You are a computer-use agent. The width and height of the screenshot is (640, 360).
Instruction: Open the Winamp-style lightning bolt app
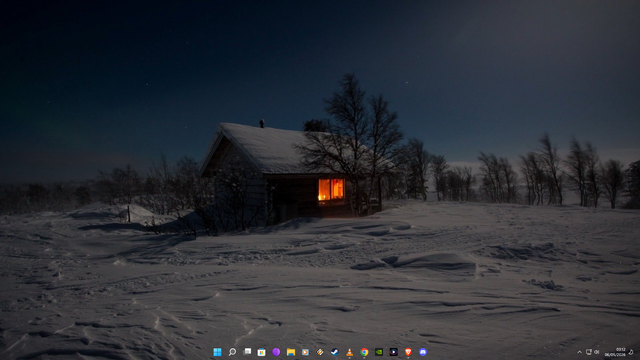(320, 352)
